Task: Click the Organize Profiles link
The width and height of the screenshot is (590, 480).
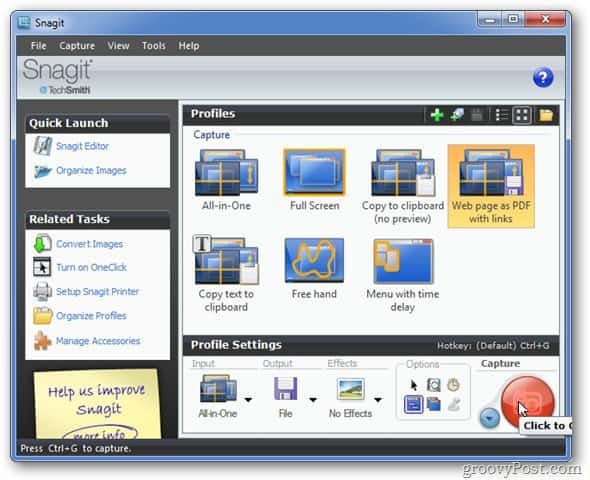Action: click(91, 316)
